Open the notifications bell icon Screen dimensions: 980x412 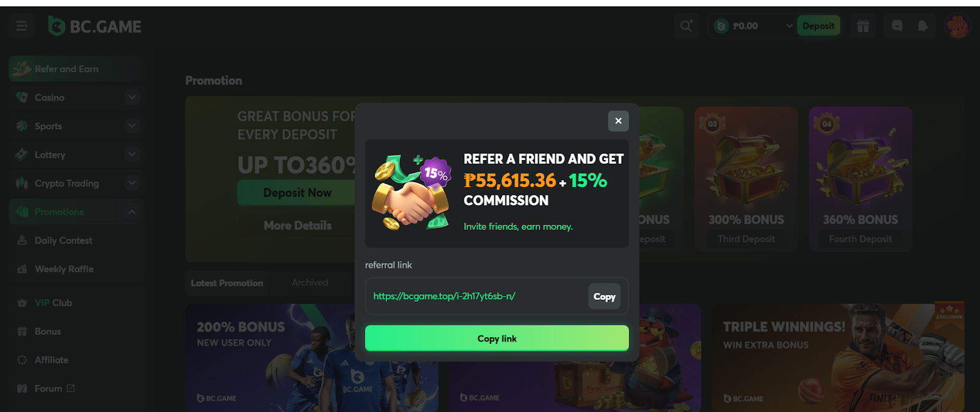(922, 26)
